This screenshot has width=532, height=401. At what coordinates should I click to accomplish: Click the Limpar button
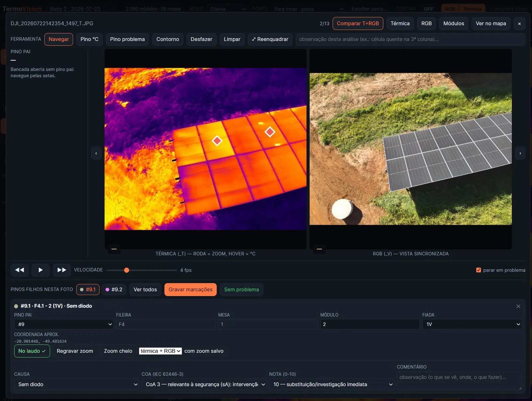tap(232, 39)
